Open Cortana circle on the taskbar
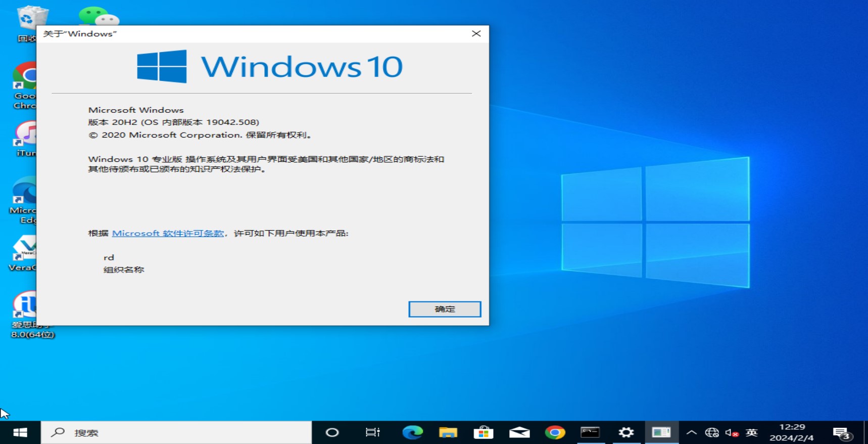The image size is (868, 444). 332,432
